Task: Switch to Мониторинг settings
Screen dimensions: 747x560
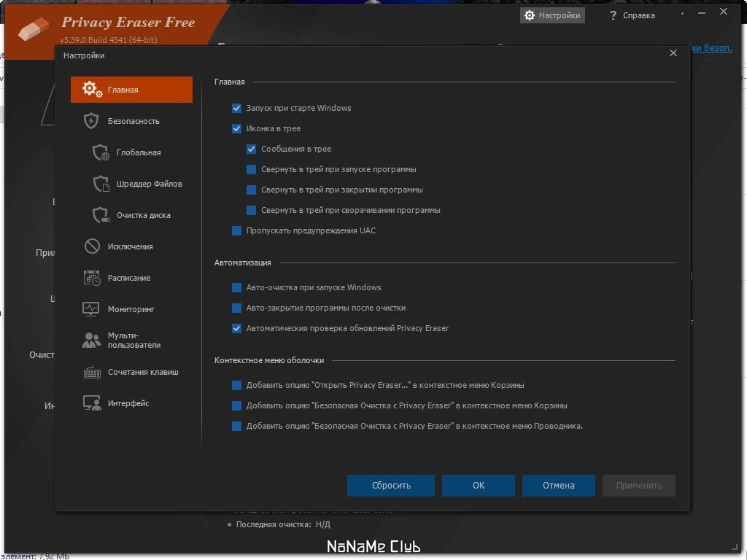Action: tap(131, 309)
